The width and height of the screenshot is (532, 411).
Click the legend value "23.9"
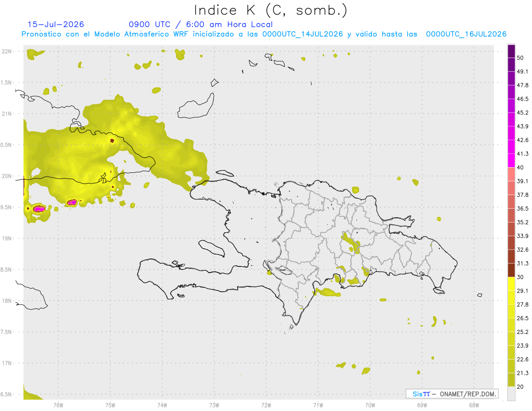click(523, 346)
